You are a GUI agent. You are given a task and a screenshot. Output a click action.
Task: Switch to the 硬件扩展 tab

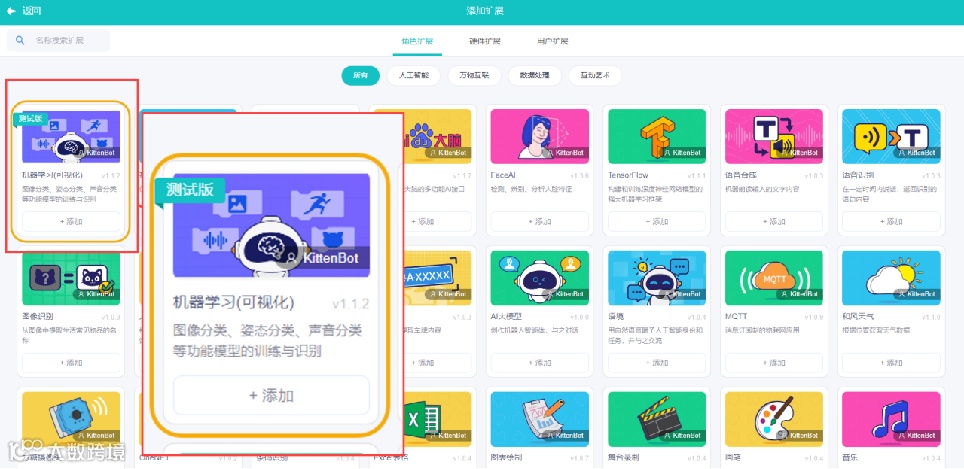(484, 41)
